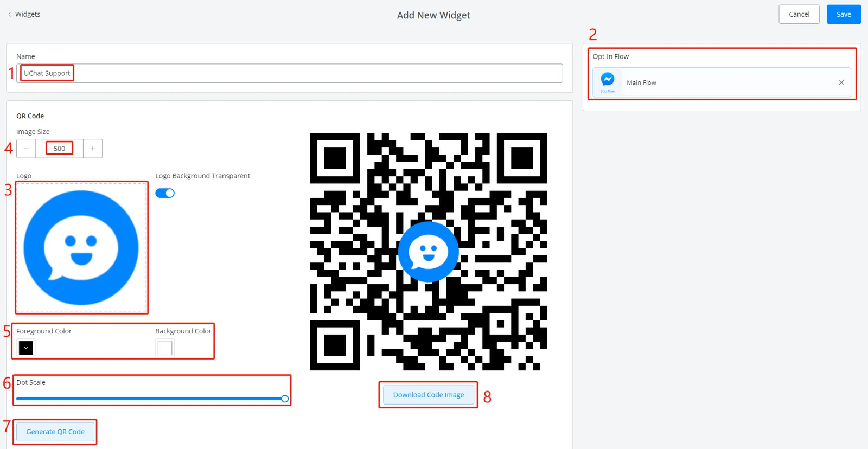868x449 pixels.
Task: Click the back chevron beside Widgets
Action: click(10, 15)
